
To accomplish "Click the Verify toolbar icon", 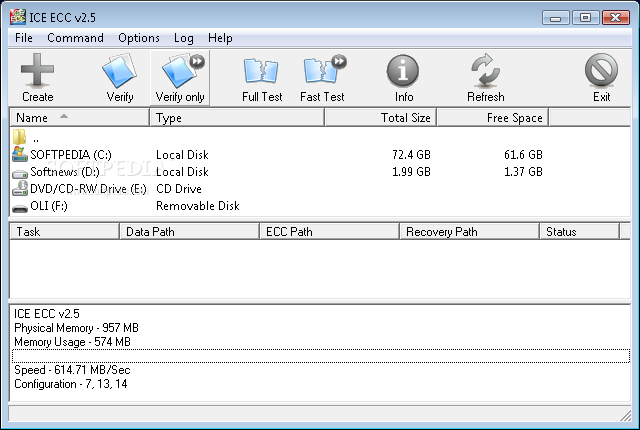I will click(120, 70).
